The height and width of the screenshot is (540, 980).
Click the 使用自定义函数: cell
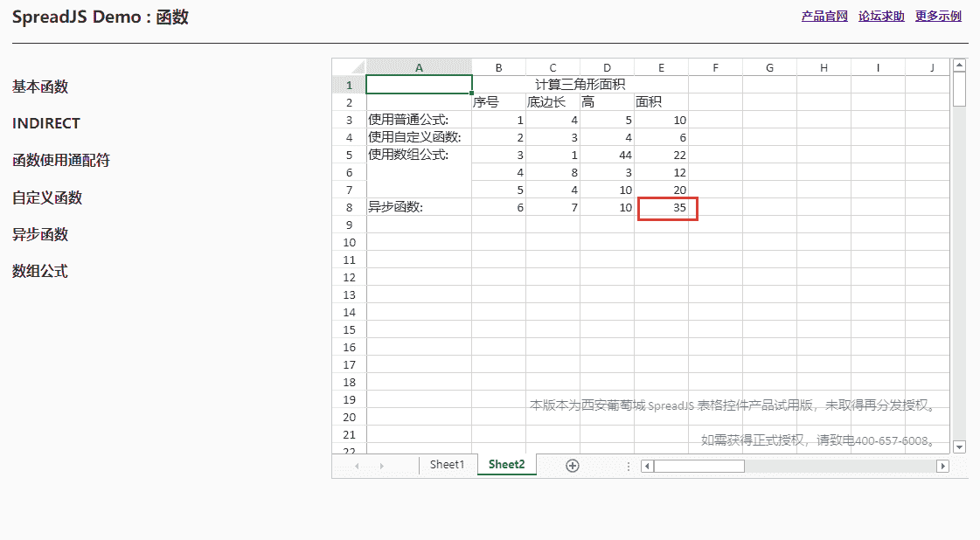[x=419, y=137]
